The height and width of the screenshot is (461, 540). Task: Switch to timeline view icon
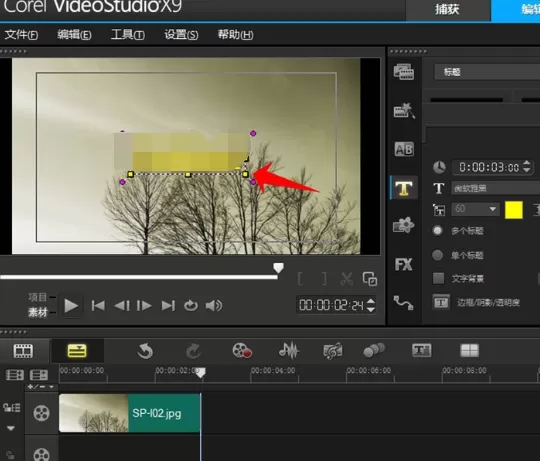(77, 351)
